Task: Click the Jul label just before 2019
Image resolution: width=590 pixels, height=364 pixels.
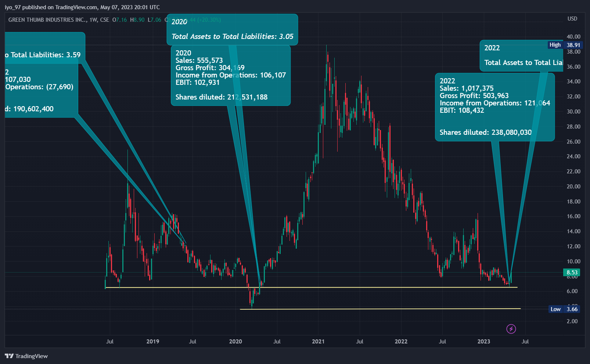Action: (110, 342)
